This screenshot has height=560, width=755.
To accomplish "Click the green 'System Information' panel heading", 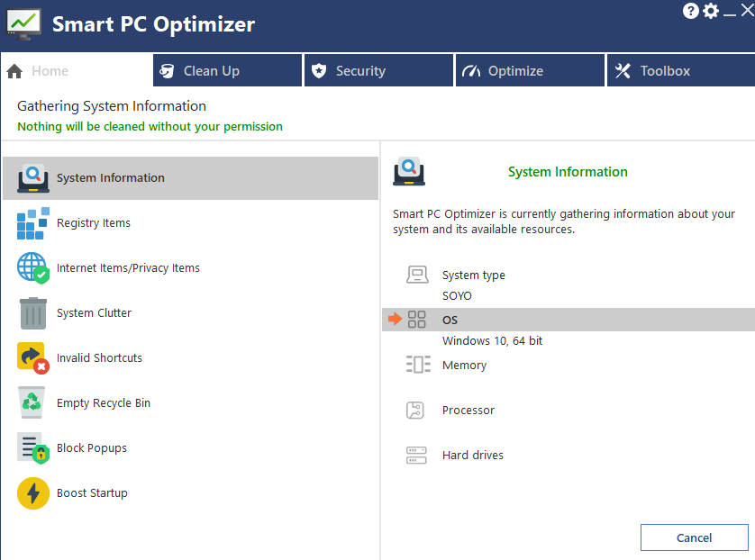I will click(568, 172).
